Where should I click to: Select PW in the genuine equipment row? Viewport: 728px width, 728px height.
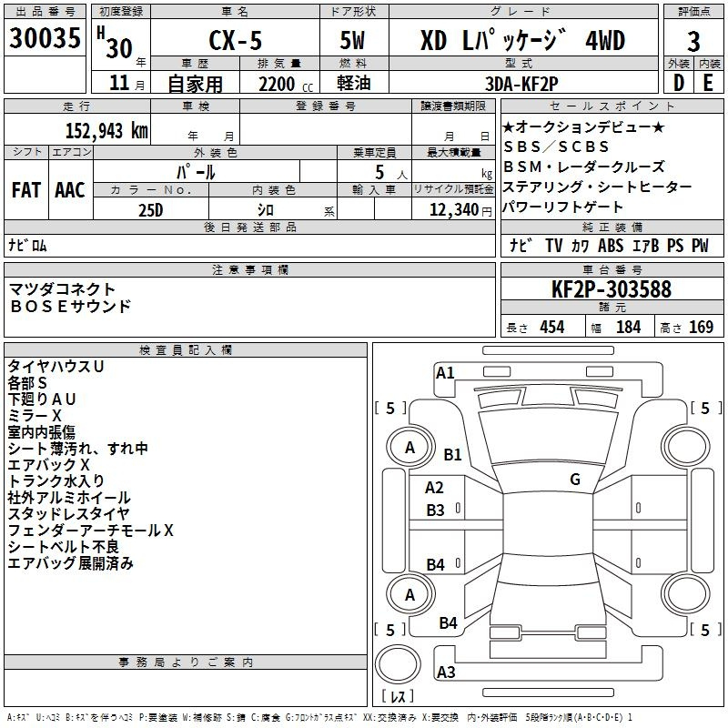pyautogui.click(x=700, y=246)
